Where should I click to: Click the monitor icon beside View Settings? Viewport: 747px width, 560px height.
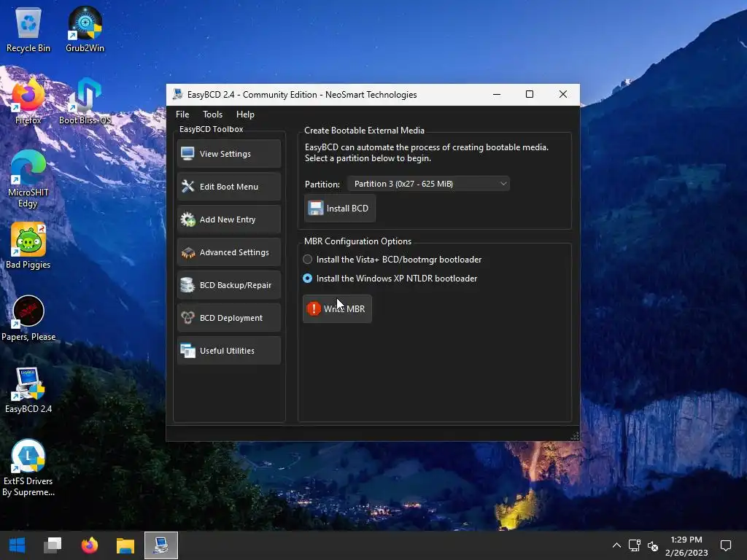tap(187, 153)
